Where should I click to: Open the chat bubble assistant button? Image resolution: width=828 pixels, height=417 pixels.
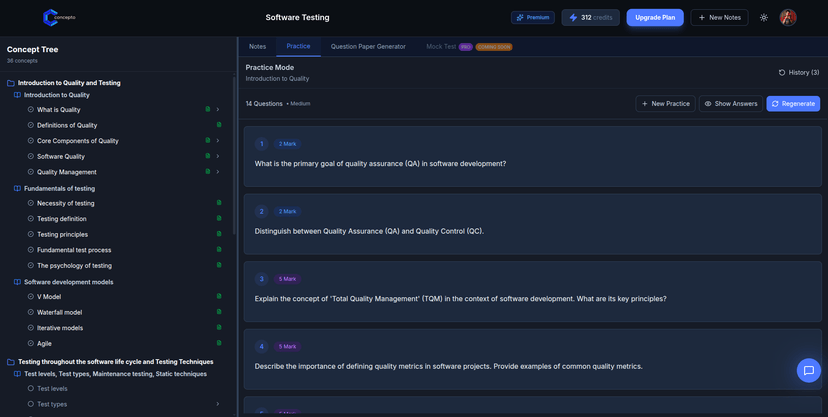click(808, 370)
